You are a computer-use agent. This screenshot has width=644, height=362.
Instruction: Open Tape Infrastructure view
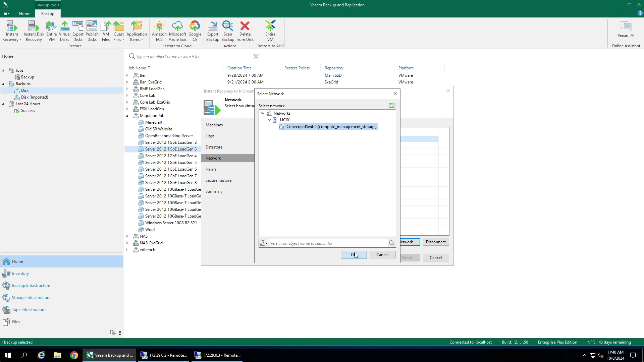coord(29,310)
